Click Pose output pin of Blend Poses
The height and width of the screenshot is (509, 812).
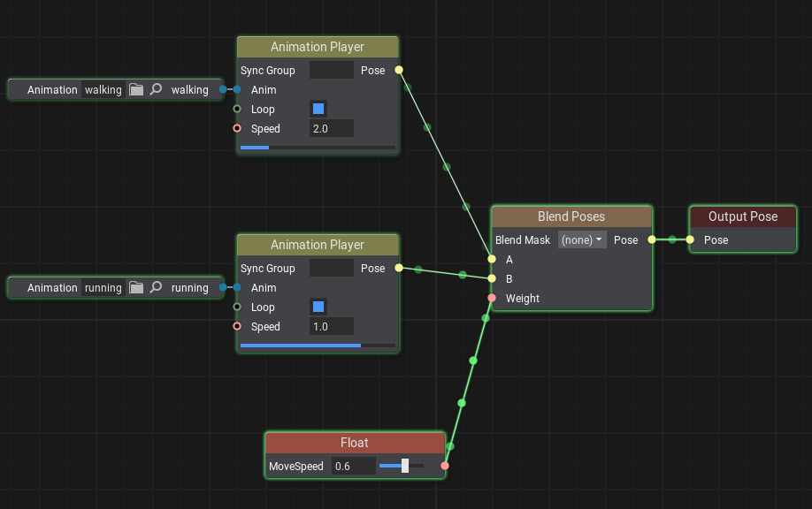[x=652, y=239]
